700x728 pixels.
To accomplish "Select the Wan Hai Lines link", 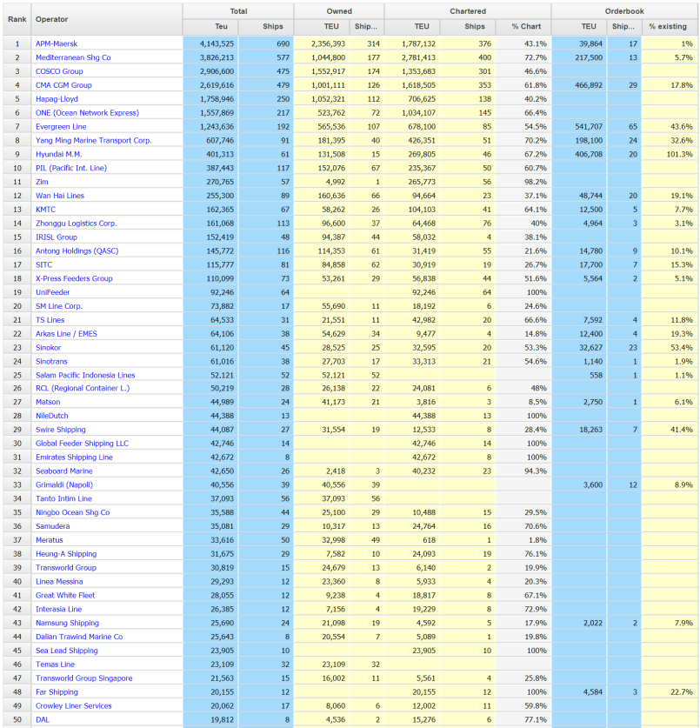I will [x=62, y=196].
